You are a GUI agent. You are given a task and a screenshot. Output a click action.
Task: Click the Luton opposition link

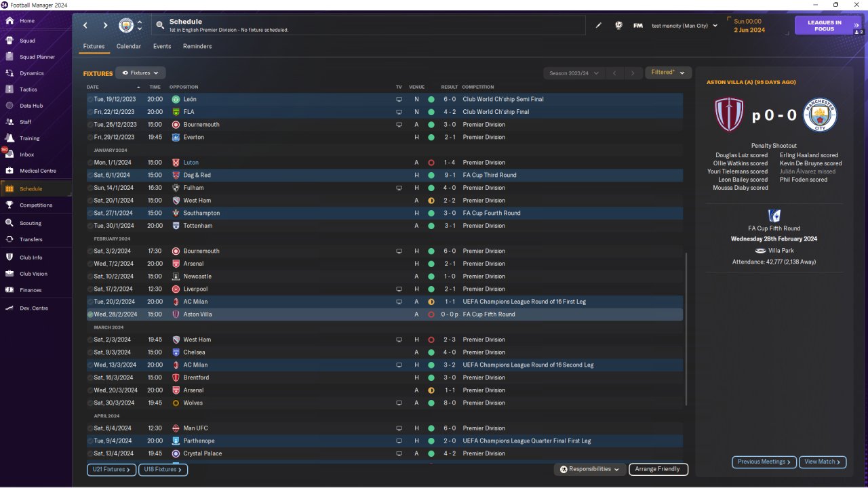191,163
